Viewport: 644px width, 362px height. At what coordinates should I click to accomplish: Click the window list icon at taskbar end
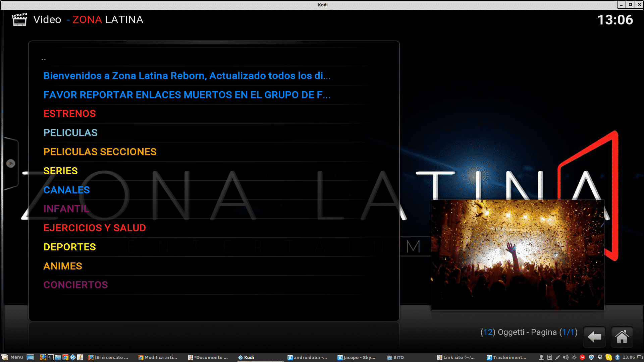640,357
